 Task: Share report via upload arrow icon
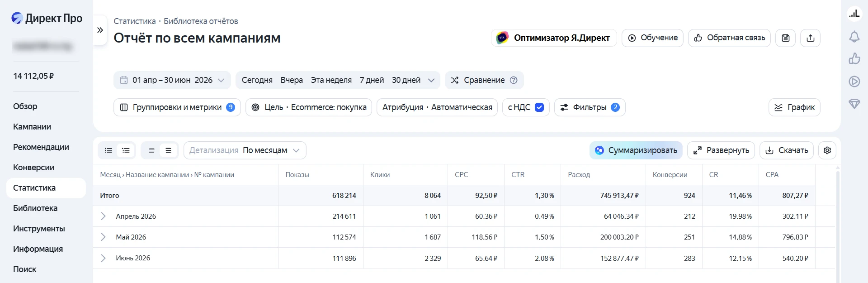coord(811,38)
